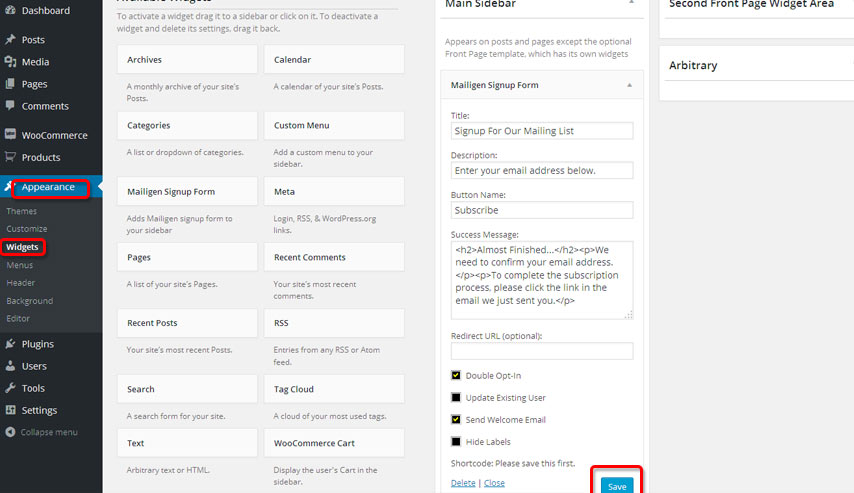Select the Recent Comments available widget

tap(334, 257)
